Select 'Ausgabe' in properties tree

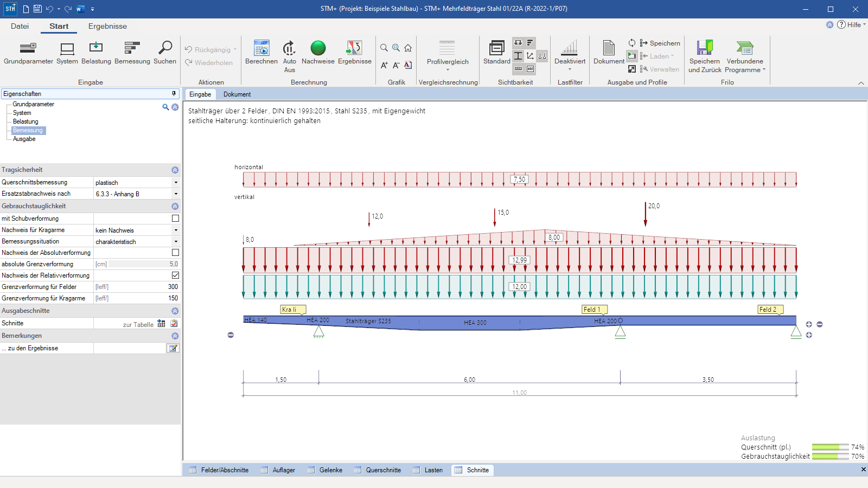coord(24,139)
